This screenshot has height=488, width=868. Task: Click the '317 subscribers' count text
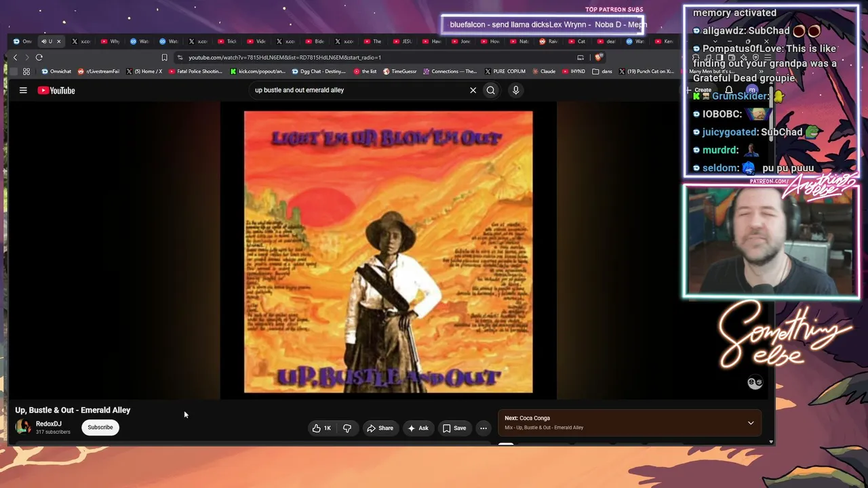pyautogui.click(x=53, y=432)
